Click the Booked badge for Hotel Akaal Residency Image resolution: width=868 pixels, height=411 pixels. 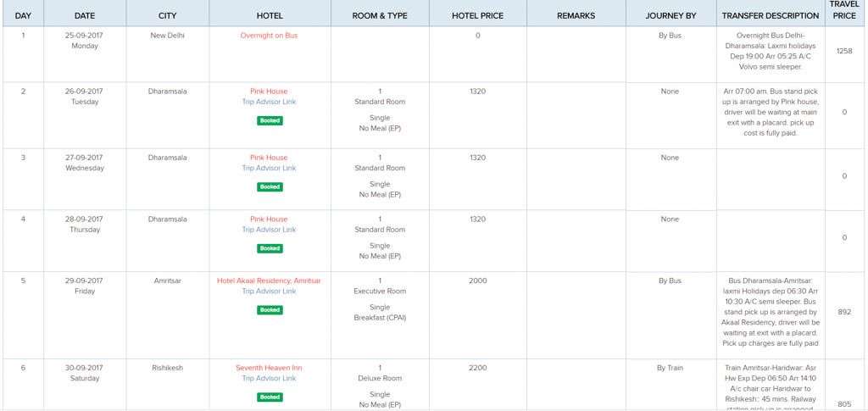coord(270,310)
